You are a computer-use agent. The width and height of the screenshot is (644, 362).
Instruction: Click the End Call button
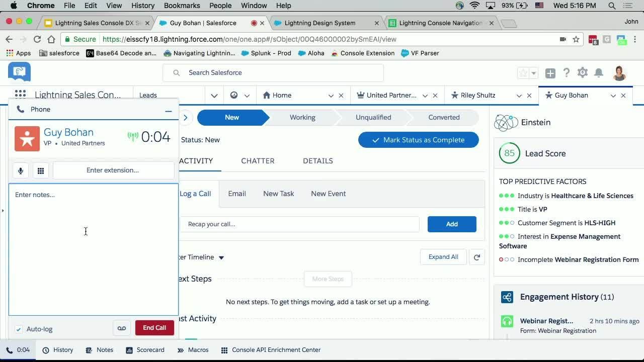(154, 328)
